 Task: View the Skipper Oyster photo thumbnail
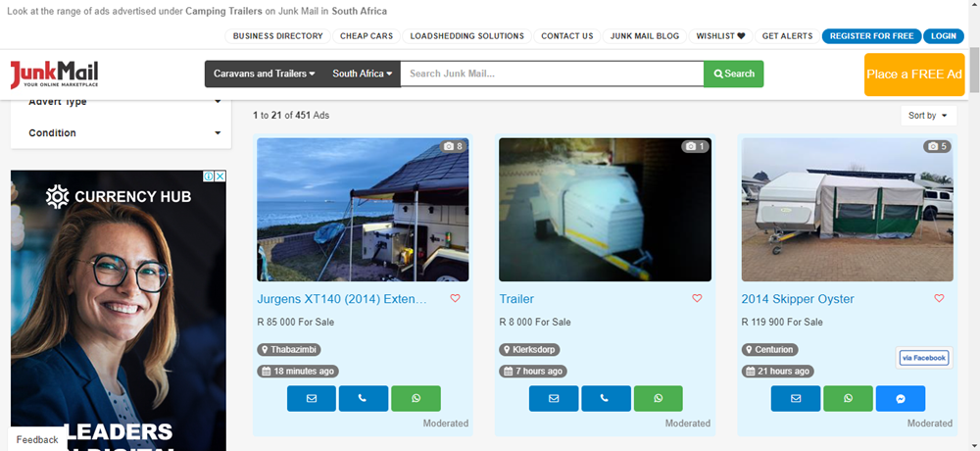coord(848,210)
